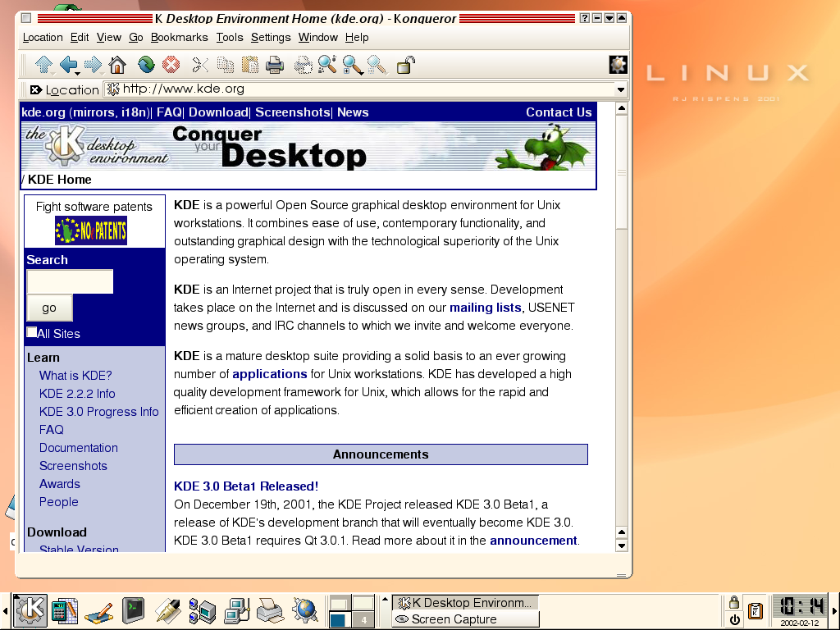The image size is (840, 630).
Task: Copy with the Copy toolbar icon
Action: tap(225, 65)
